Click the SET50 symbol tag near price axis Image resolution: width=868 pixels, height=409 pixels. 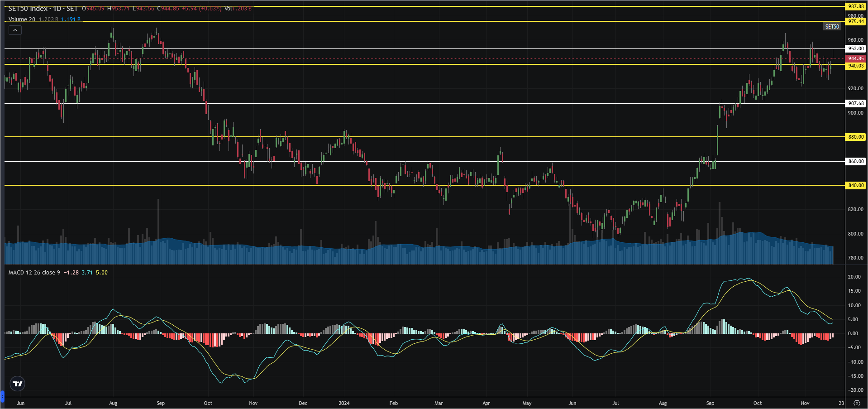(x=832, y=26)
